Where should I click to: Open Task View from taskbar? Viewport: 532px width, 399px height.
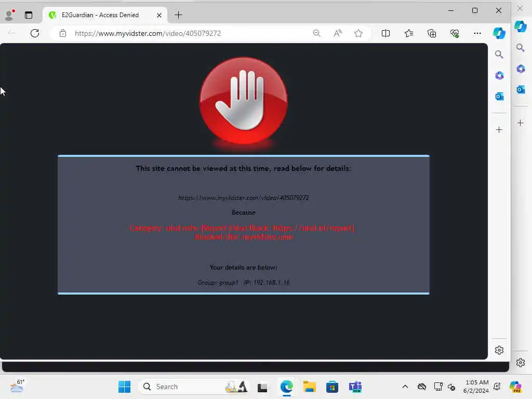(262, 387)
